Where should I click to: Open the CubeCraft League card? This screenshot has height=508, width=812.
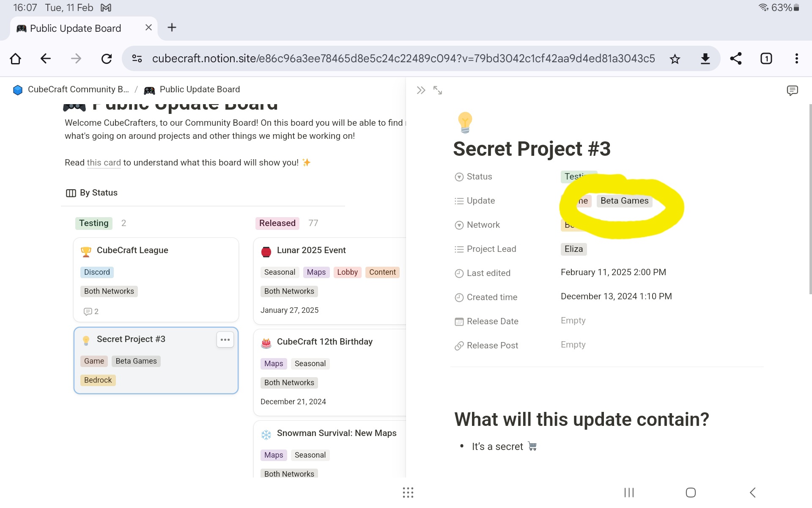[x=156, y=280]
